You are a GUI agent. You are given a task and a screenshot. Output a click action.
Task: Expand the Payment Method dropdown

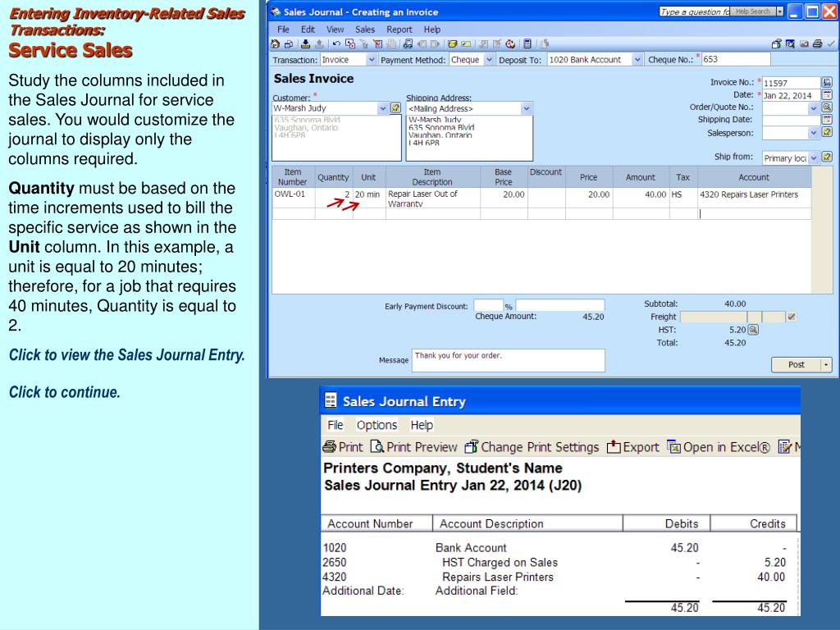tap(489, 60)
